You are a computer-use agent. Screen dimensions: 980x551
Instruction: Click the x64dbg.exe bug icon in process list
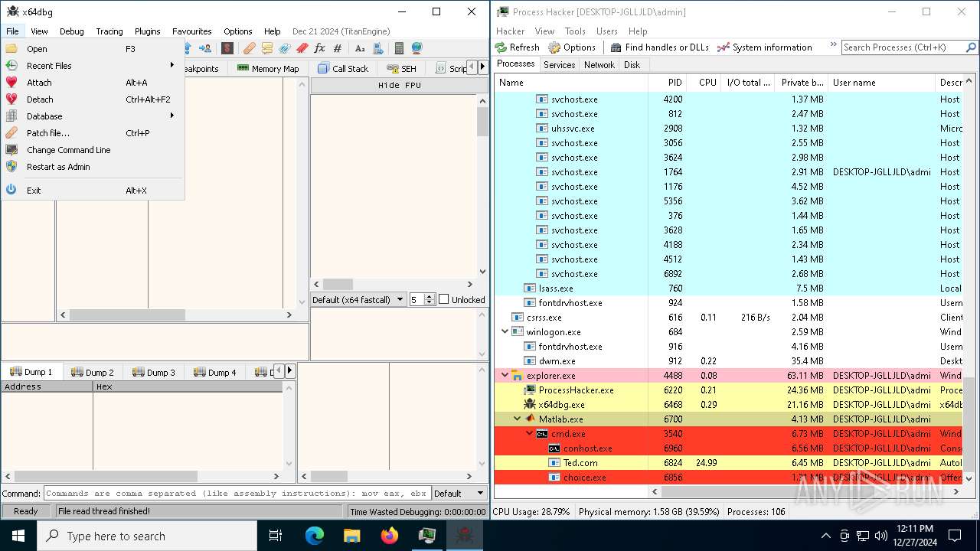[530, 405]
